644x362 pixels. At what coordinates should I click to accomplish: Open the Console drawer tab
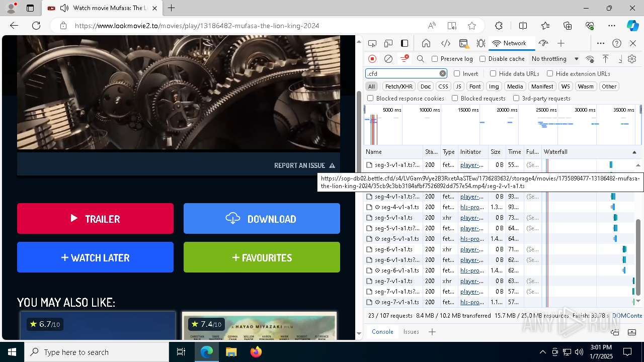(382, 332)
